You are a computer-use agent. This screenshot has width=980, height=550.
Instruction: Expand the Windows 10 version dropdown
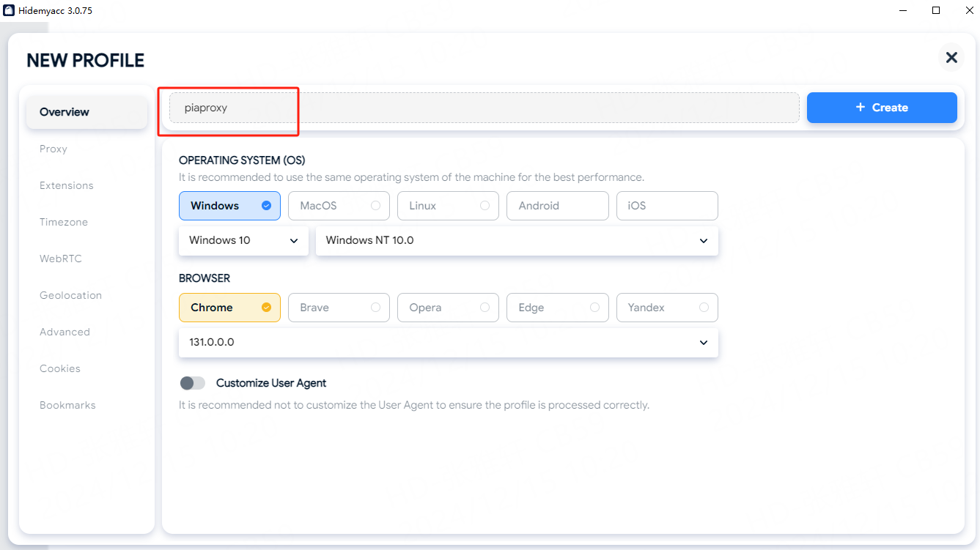[x=243, y=240]
